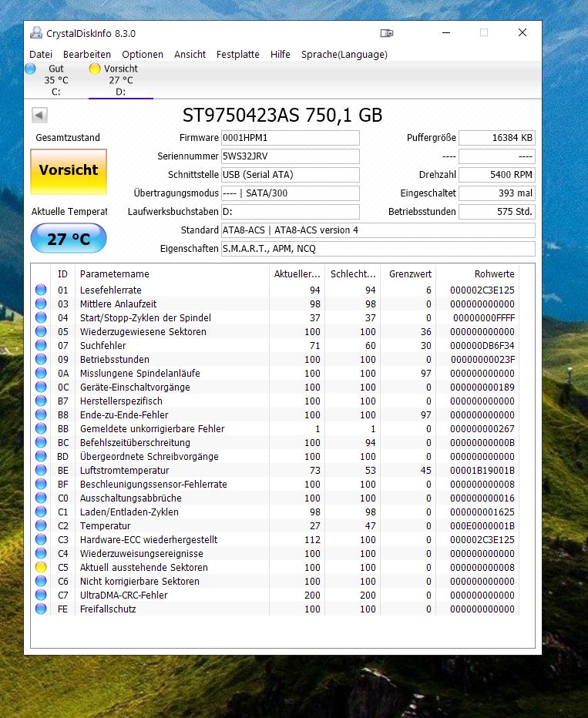The image size is (588, 718).
Task: Select the Start/Stopp-Zyklen der Spindel row text
Action: (x=146, y=318)
